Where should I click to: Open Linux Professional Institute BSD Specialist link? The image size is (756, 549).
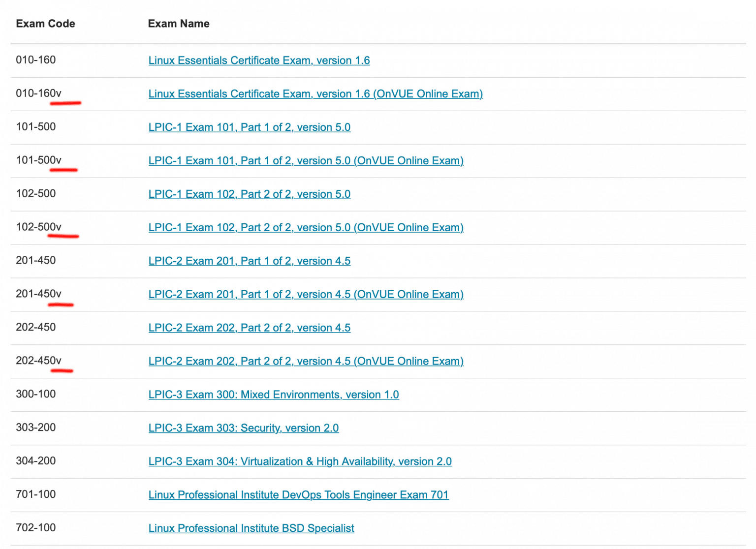(x=251, y=529)
